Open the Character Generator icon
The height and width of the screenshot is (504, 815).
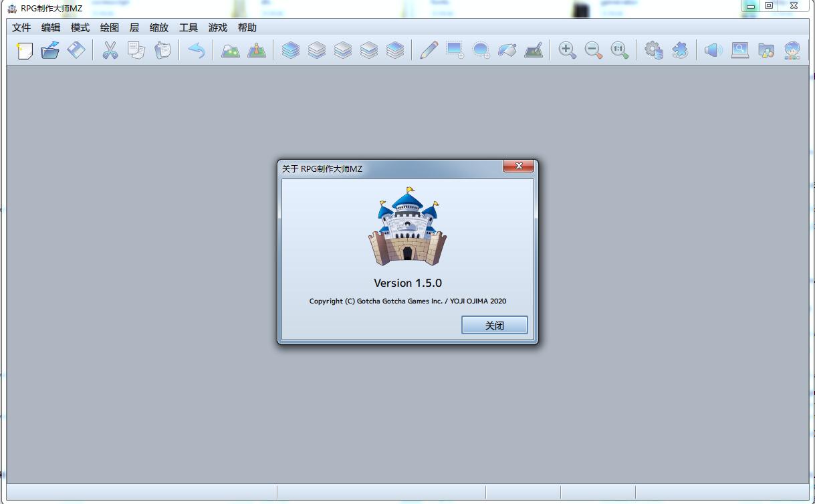pyautogui.click(x=792, y=50)
